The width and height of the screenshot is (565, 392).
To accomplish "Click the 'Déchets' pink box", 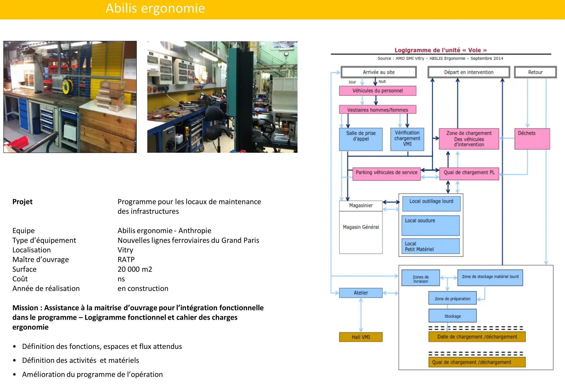I will click(532, 139).
